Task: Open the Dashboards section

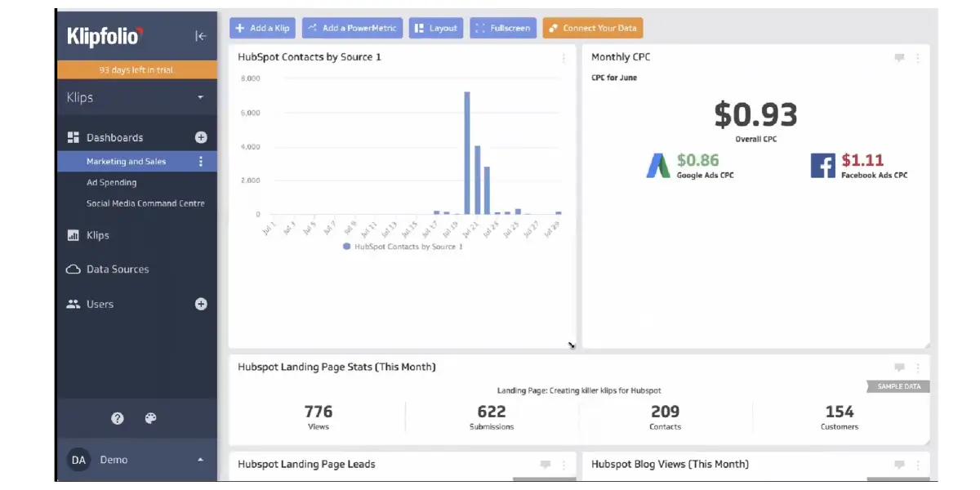Action: pos(114,138)
